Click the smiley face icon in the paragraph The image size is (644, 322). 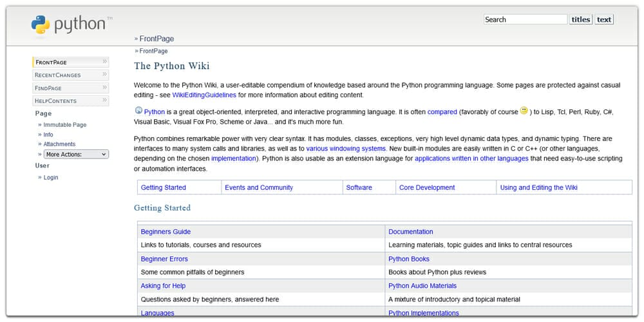click(x=524, y=111)
